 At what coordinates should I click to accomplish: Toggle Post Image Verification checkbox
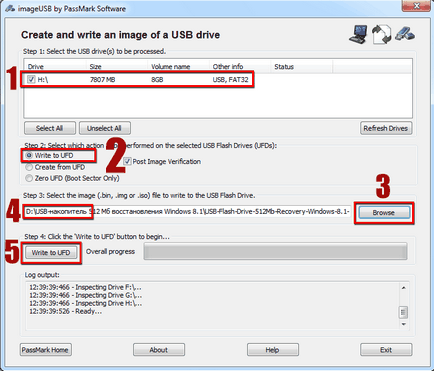click(127, 161)
